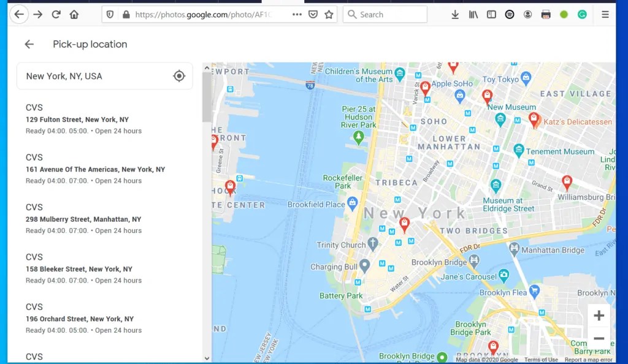Image resolution: width=628 pixels, height=364 pixels.
Task: Click the tracking protection shield icon
Action: coord(110,13)
